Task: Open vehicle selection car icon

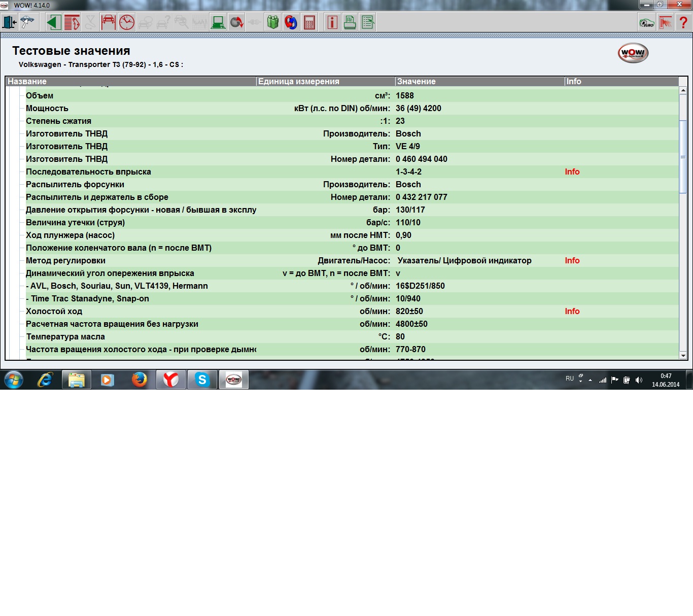Action: click(27, 22)
